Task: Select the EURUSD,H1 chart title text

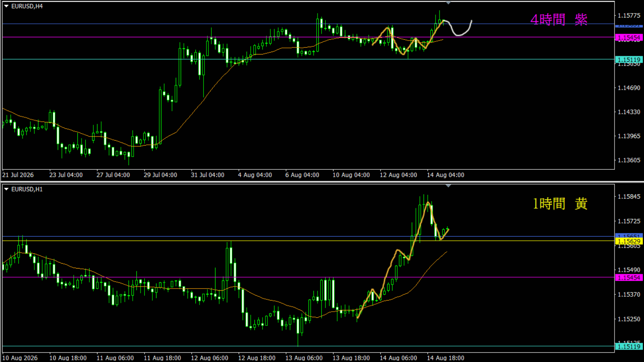Action: click(27, 189)
